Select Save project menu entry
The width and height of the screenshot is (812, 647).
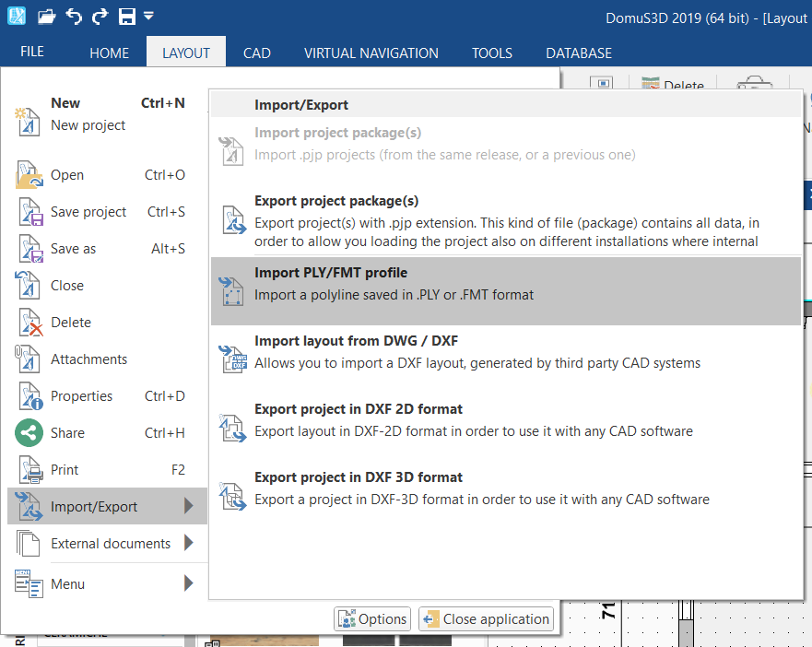pyautogui.click(x=107, y=212)
